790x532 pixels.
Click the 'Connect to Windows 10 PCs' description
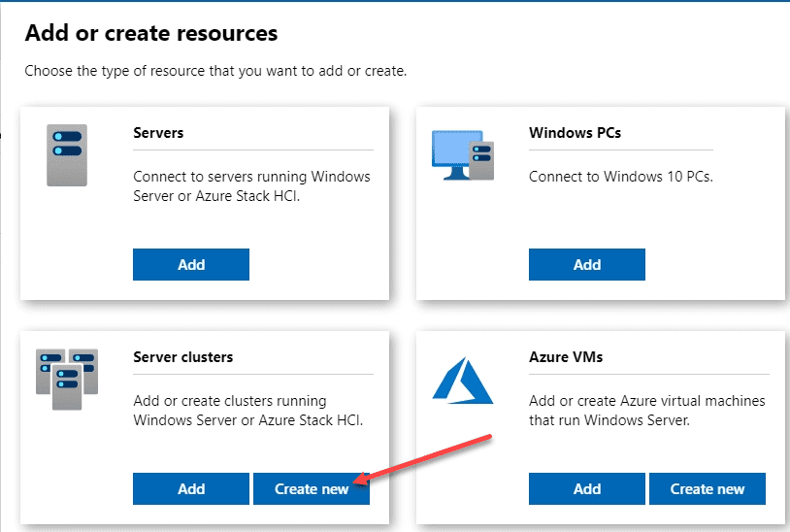(x=620, y=177)
